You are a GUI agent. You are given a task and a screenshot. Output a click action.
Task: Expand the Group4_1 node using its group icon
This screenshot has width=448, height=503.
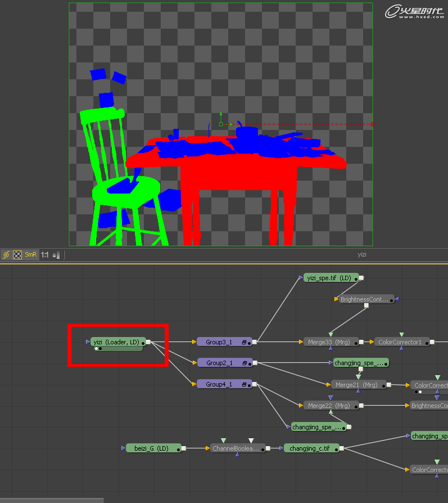click(244, 384)
